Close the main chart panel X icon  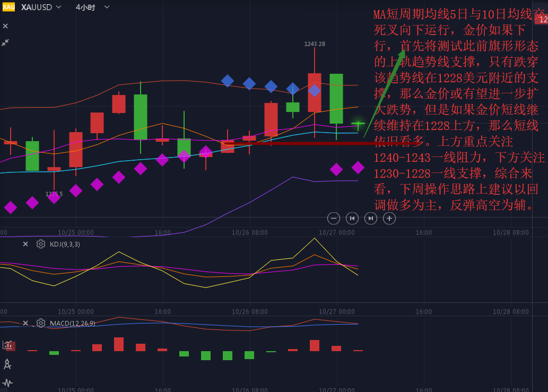[x=5, y=26]
